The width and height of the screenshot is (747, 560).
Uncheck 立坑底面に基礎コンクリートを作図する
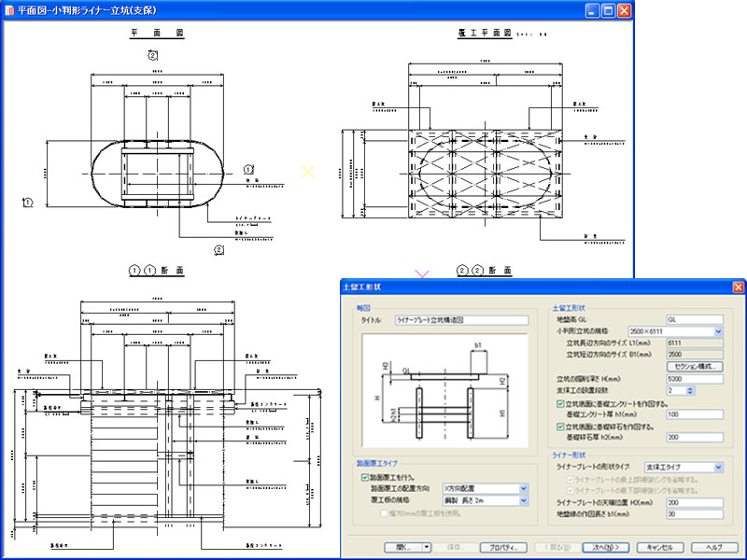(560, 403)
